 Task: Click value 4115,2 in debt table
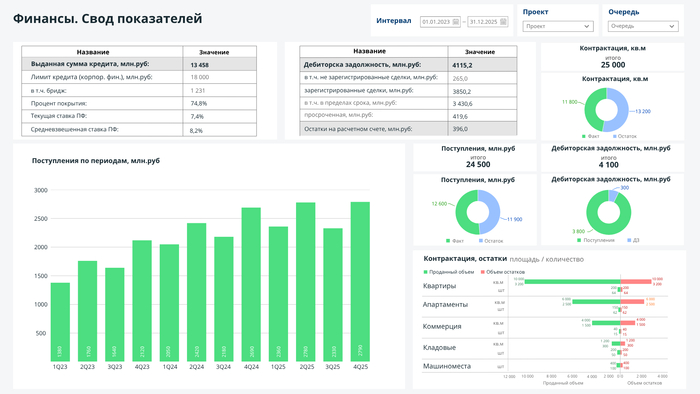(x=462, y=65)
